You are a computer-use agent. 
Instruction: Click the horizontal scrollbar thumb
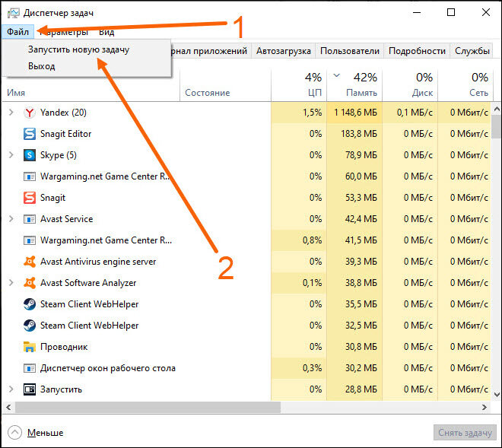148,408
